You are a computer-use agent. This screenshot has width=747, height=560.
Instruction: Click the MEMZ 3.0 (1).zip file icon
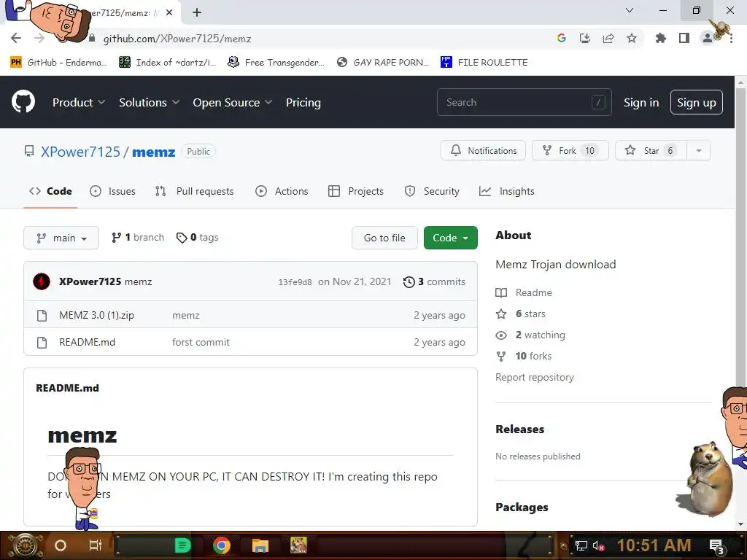[42, 315]
